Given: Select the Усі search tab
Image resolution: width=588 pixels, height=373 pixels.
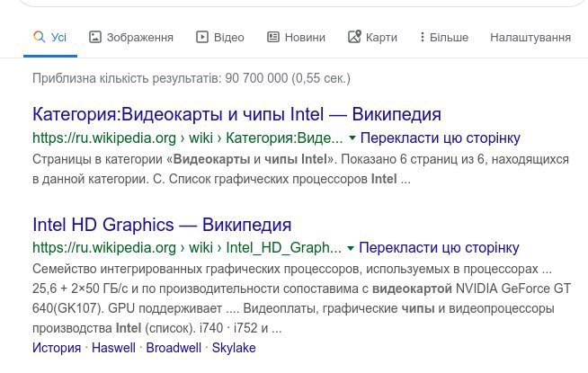Looking at the screenshot, I should (x=50, y=37).
